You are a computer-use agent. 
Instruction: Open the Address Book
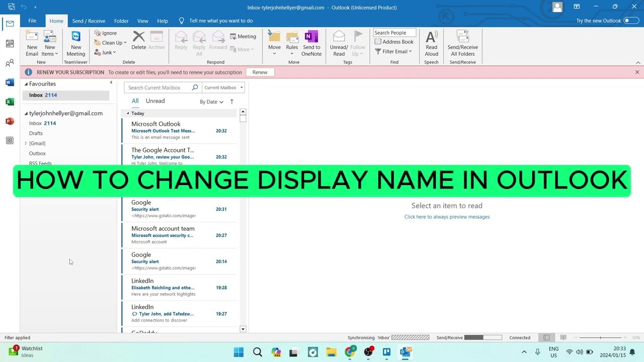coord(394,42)
